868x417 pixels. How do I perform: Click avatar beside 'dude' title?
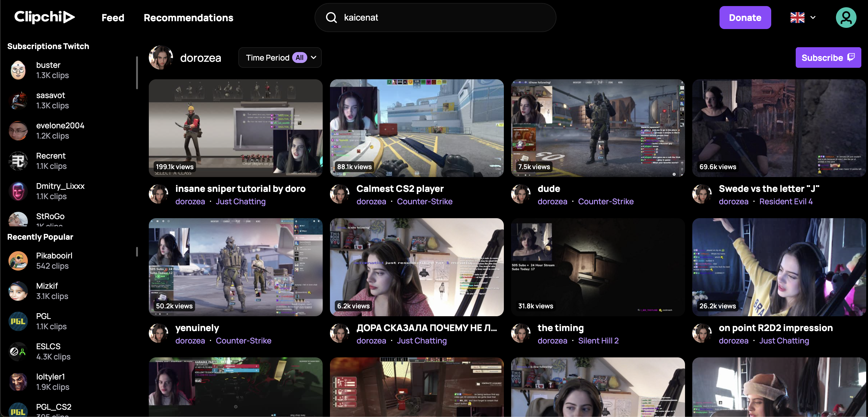[521, 194]
